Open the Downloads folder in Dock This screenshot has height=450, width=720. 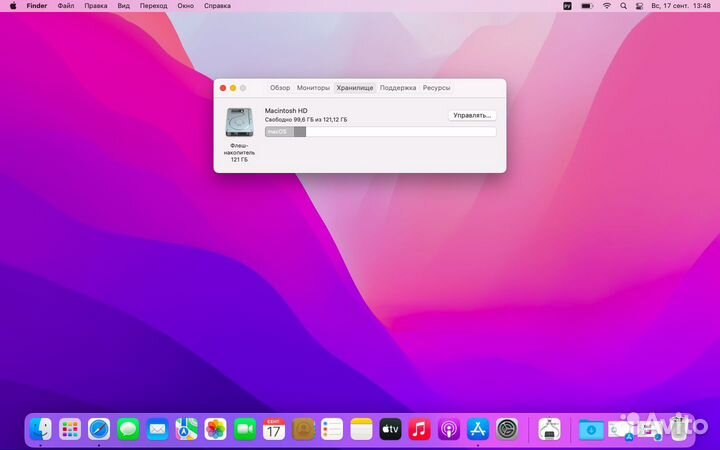(x=591, y=429)
